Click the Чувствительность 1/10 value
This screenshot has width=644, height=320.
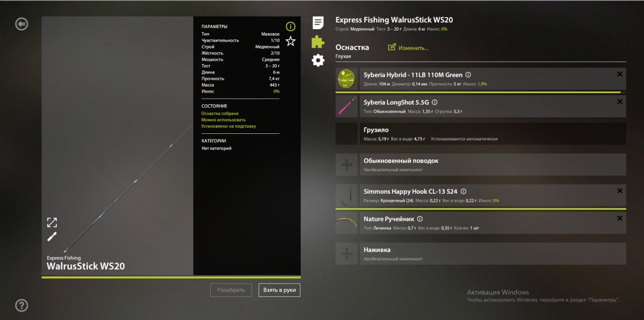coord(275,40)
